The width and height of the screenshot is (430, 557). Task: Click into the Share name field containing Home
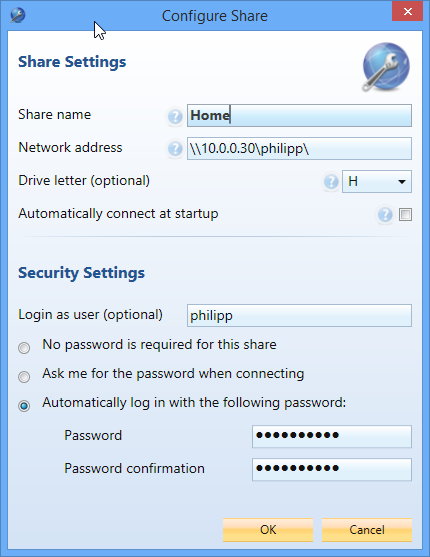click(299, 115)
